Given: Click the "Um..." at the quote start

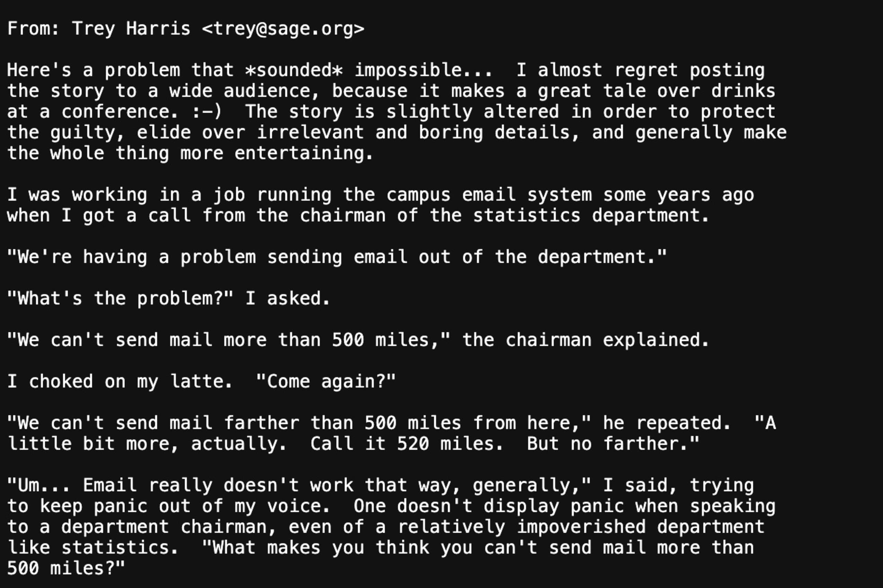Looking at the screenshot, I should [x=39, y=485].
